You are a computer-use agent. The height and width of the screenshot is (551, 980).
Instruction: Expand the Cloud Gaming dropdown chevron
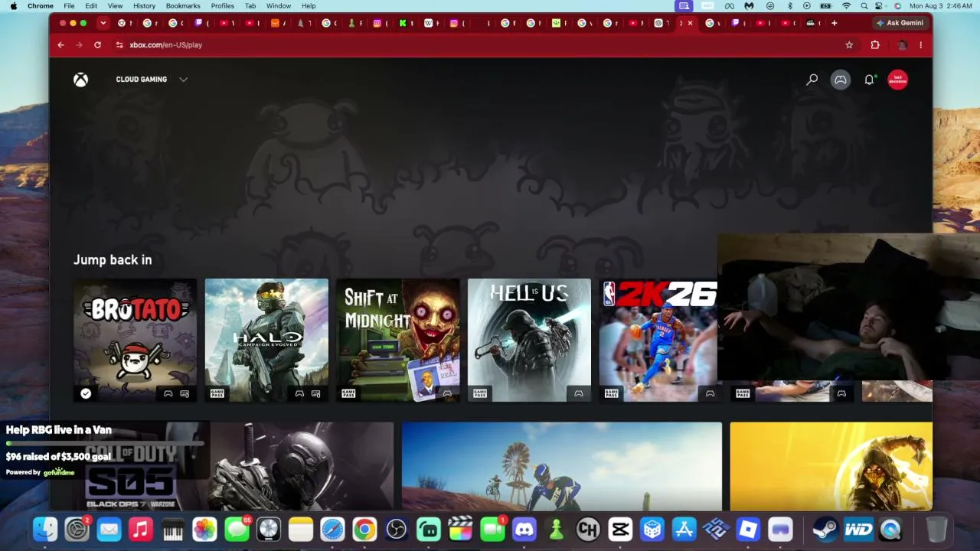pos(183,80)
